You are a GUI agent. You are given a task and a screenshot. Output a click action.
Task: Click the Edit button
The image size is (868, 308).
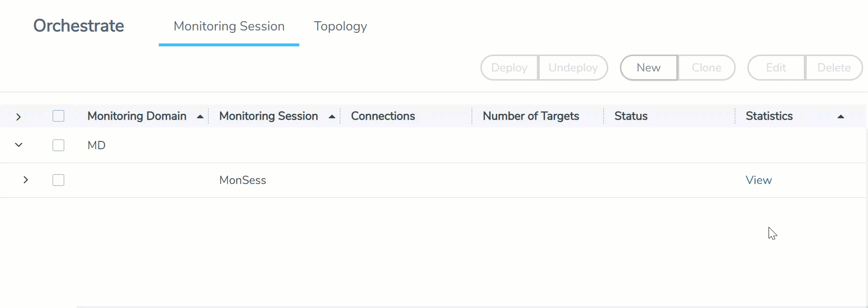point(776,68)
